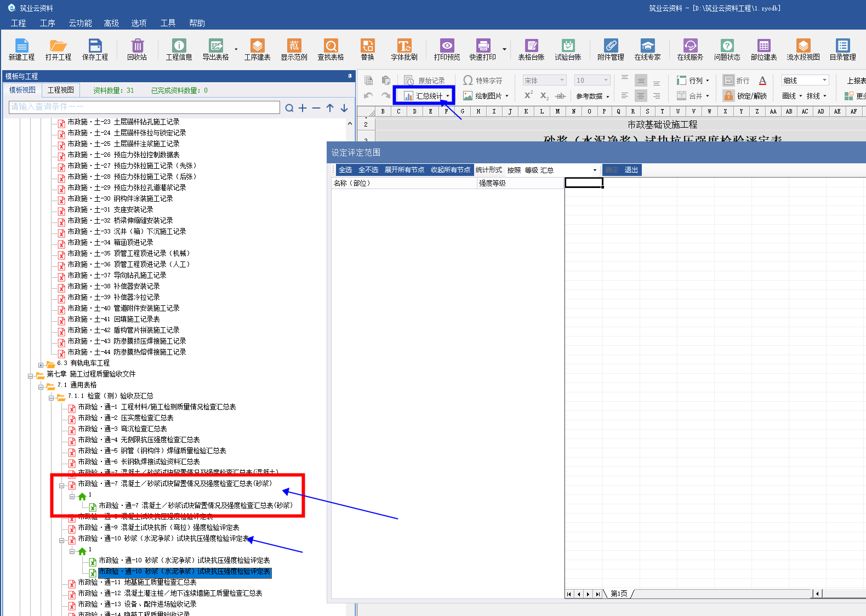Click the 工序建表 icon

coord(258,49)
